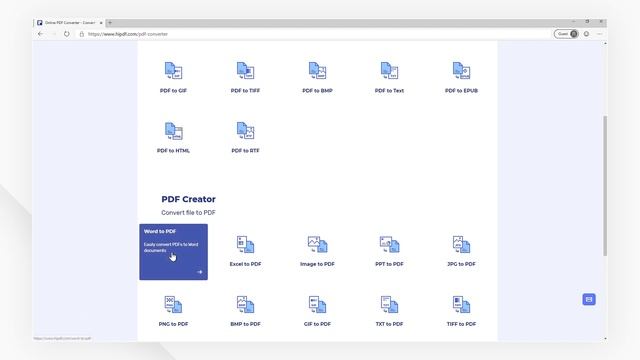
Task: Open the PDF to EPUB converter icon
Action: tap(461, 71)
